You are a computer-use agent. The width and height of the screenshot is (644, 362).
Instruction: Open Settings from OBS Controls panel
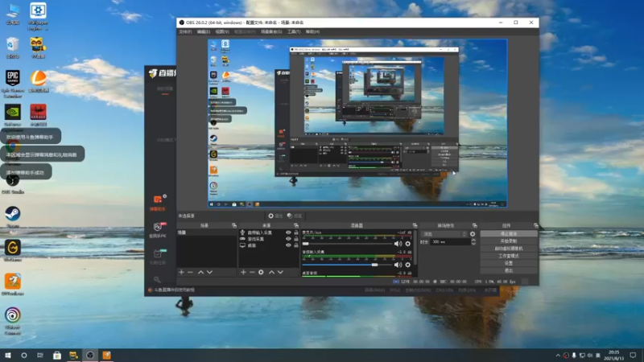[509, 263]
